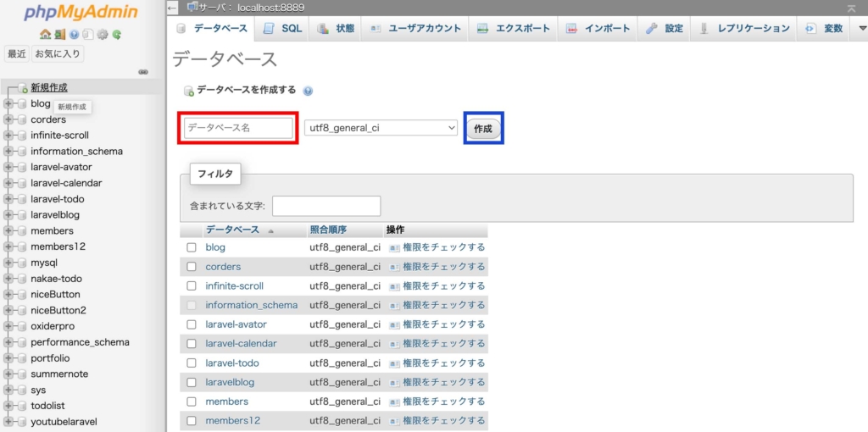Screen dimensions: 868x432
Task: Open navigation panel settings gear icon
Action: coord(102,35)
